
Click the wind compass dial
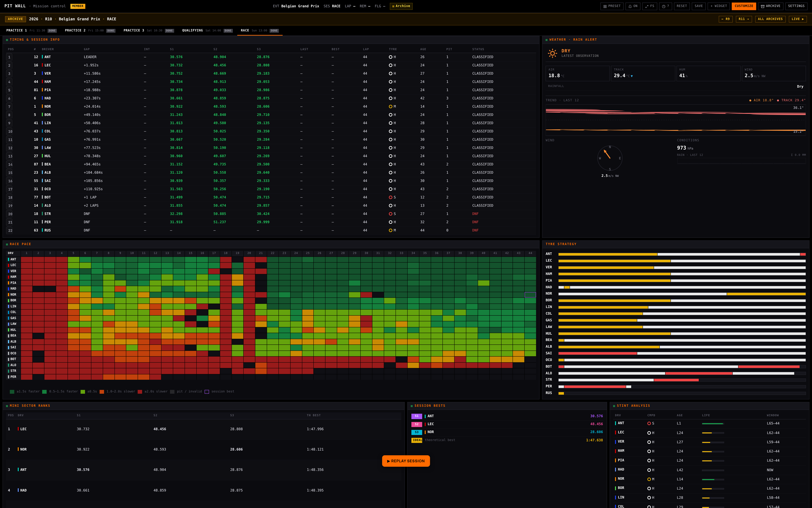610,158
